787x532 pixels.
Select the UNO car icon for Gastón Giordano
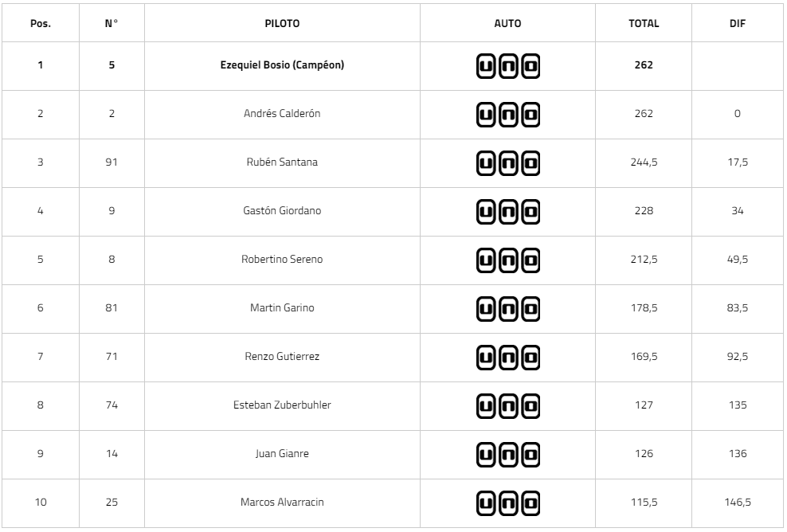tap(507, 211)
